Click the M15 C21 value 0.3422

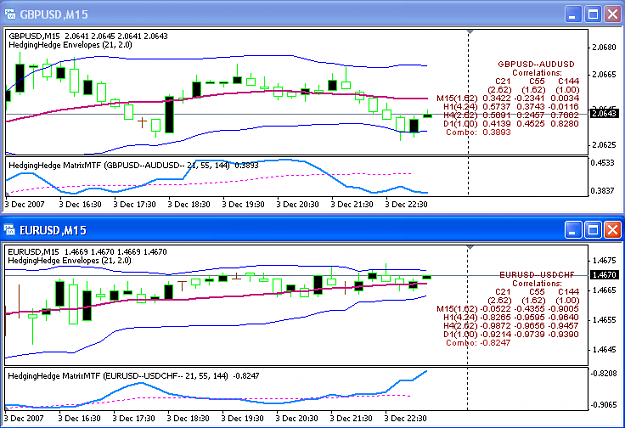tap(496, 98)
